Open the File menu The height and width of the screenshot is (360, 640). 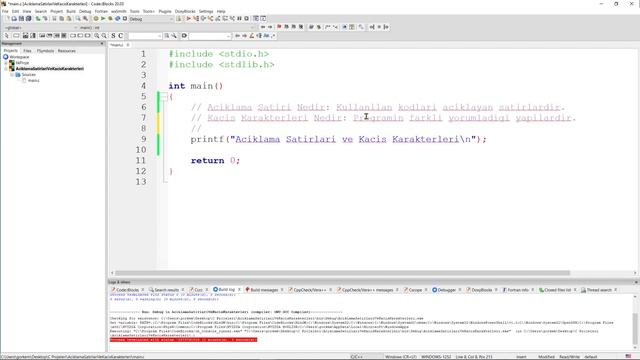click(x=5, y=11)
